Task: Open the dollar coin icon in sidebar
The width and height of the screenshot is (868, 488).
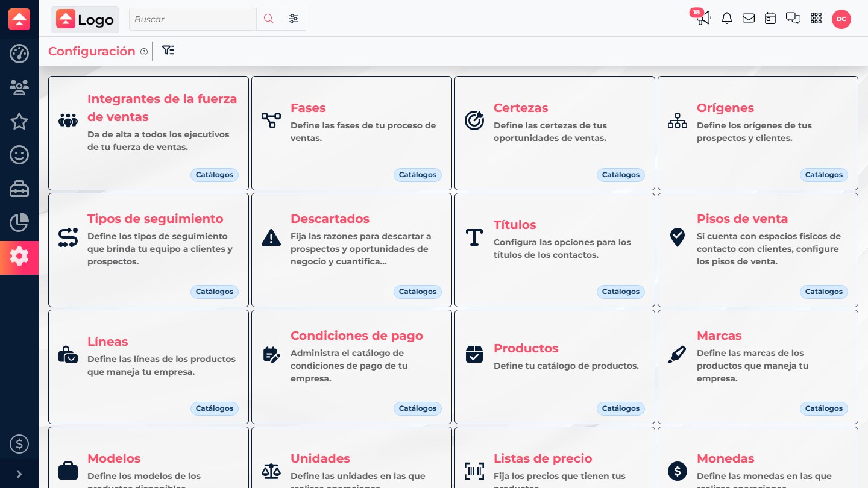Action: (x=19, y=445)
